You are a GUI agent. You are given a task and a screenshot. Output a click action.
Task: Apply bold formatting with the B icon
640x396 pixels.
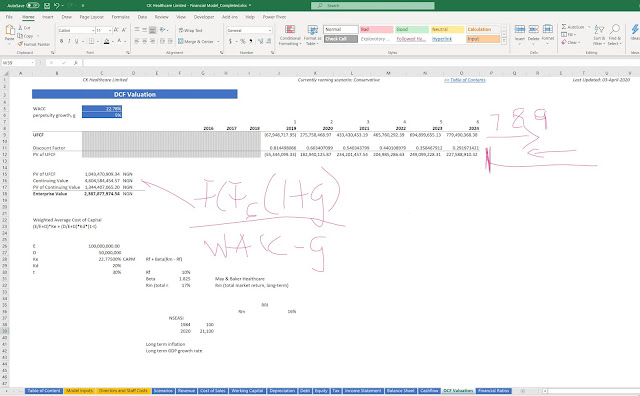[x=62, y=41]
